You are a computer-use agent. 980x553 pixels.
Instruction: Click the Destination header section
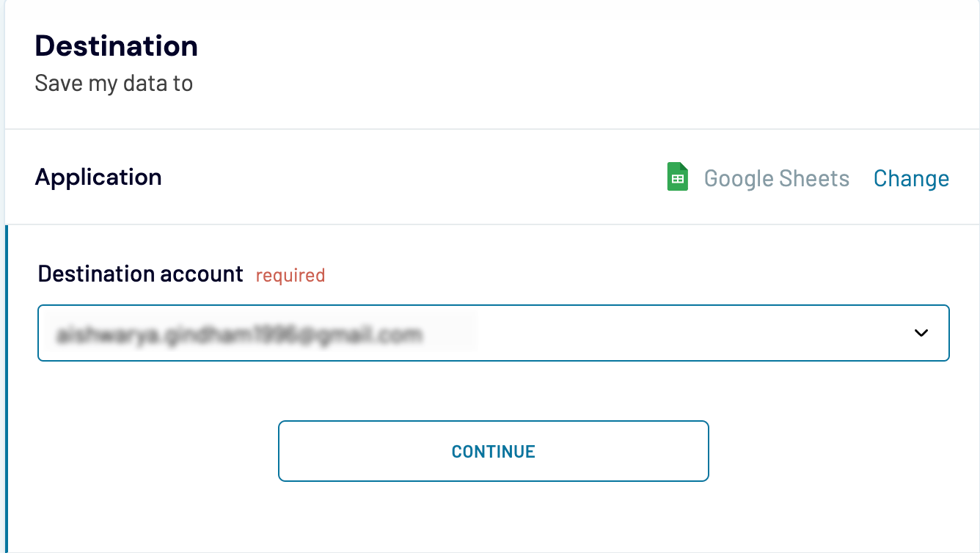(x=116, y=46)
